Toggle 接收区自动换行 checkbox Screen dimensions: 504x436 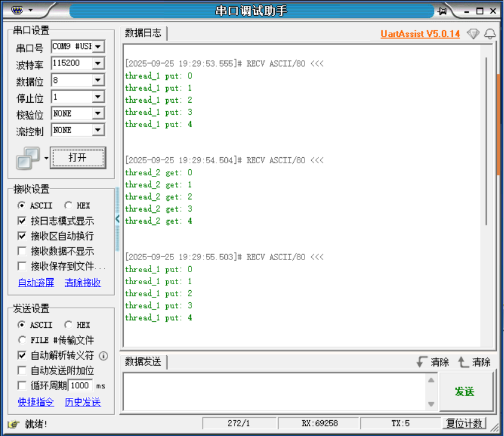point(22,236)
